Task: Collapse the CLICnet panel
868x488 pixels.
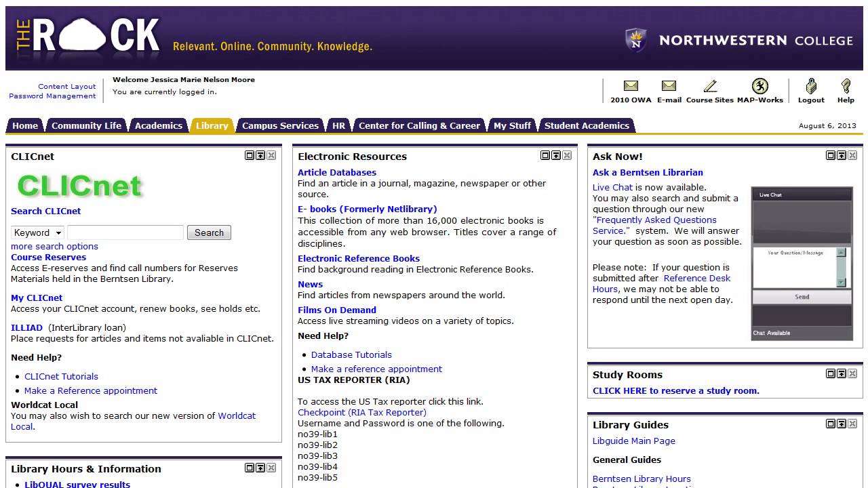Action: point(260,155)
